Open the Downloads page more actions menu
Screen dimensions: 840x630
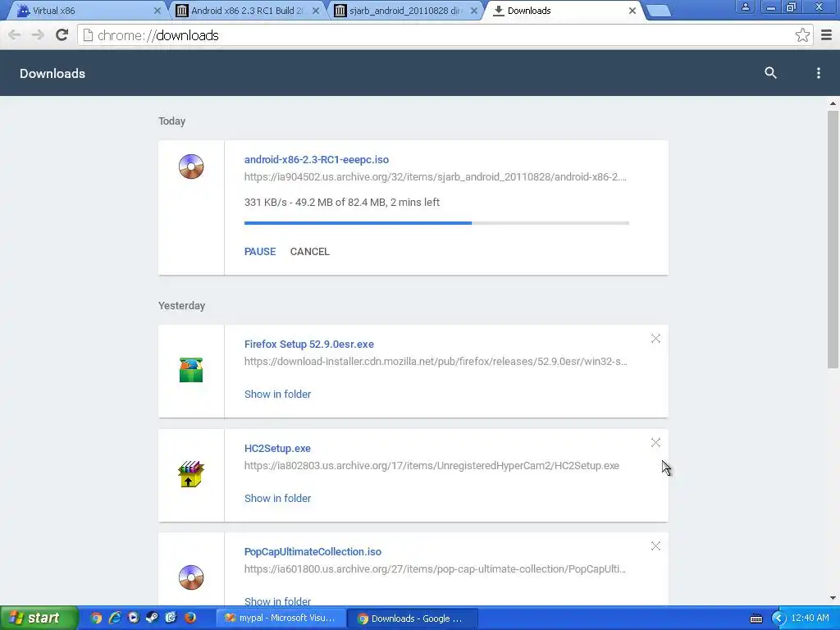point(818,73)
